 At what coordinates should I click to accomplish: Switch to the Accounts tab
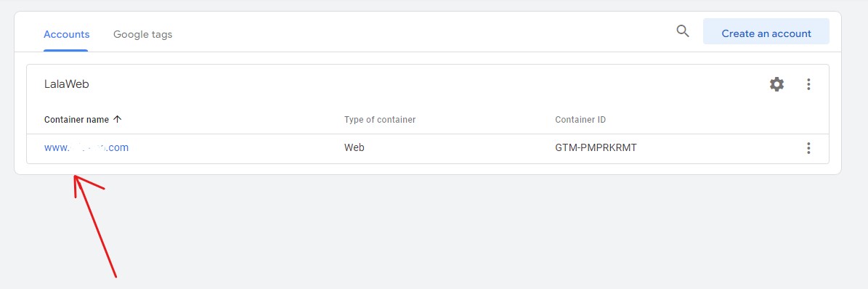[66, 34]
